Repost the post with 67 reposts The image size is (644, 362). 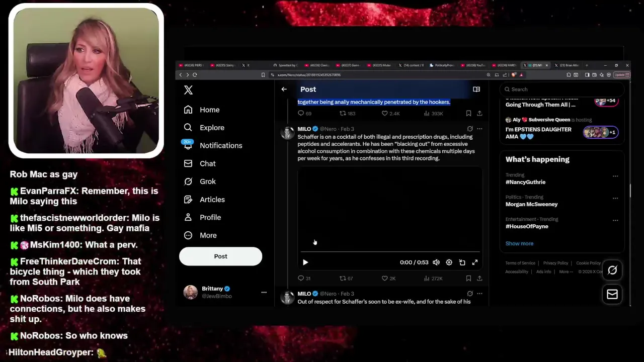tap(347, 278)
